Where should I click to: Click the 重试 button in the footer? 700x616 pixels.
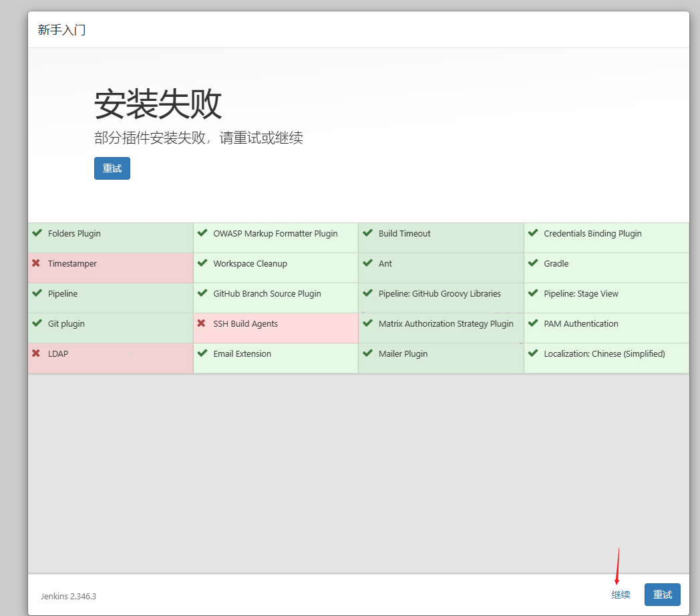pyautogui.click(x=662, y=595)
